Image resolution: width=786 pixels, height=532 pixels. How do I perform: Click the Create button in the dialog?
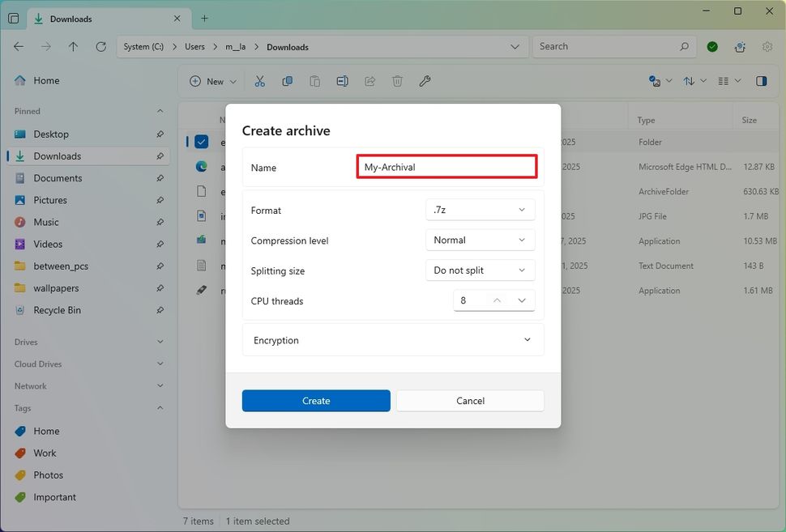315,400
